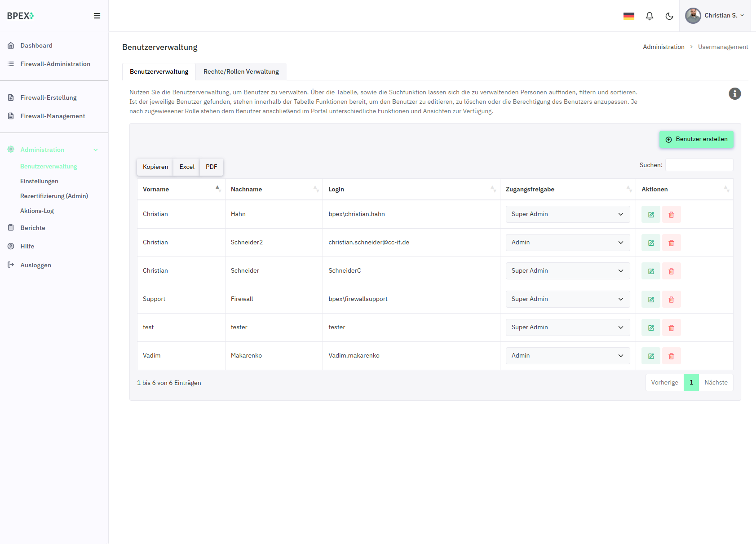
Task: Delete the tester user row
Action: (671, 328)
